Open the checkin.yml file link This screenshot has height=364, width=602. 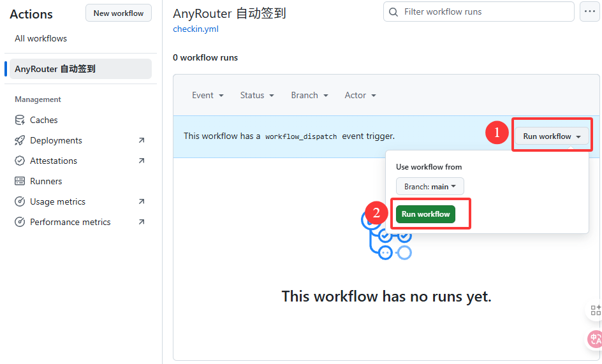196,29
